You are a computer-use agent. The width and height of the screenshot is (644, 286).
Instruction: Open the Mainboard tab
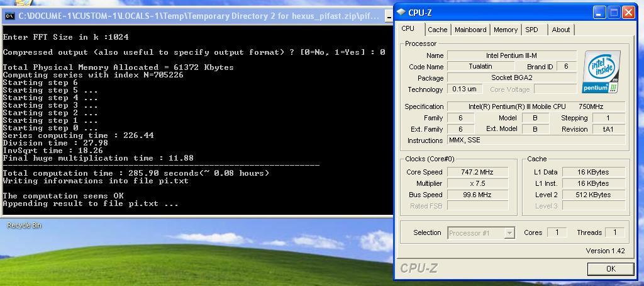(470, 30)
